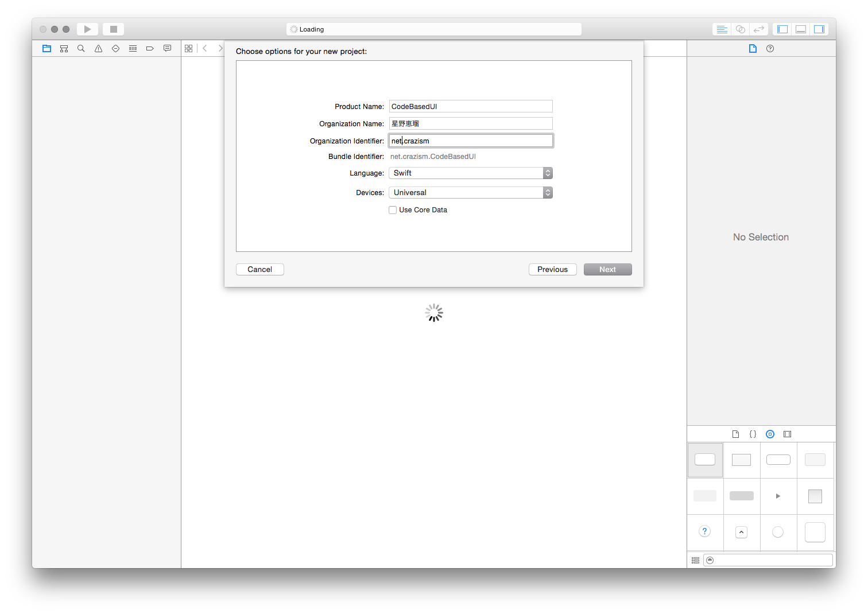Toggle the Navigator pane visibility
This screenshot has height=614, width=868.
pos(782,29)
